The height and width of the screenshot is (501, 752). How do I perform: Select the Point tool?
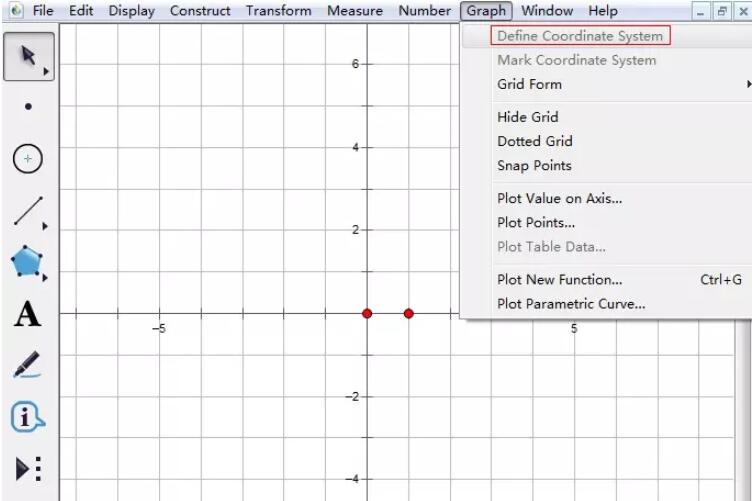click(x=28, y=106)
